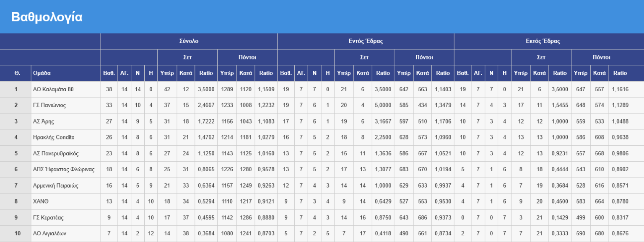Click the ratio value 1,1509
Viewport: 644px width, 242px height.
(x=266, y=89)
